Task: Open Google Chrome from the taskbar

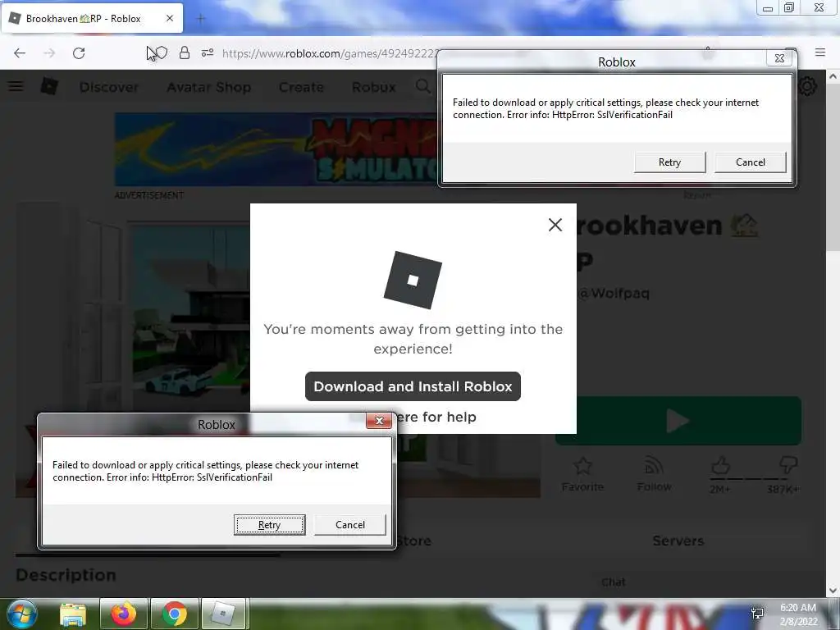Action: 174,614
